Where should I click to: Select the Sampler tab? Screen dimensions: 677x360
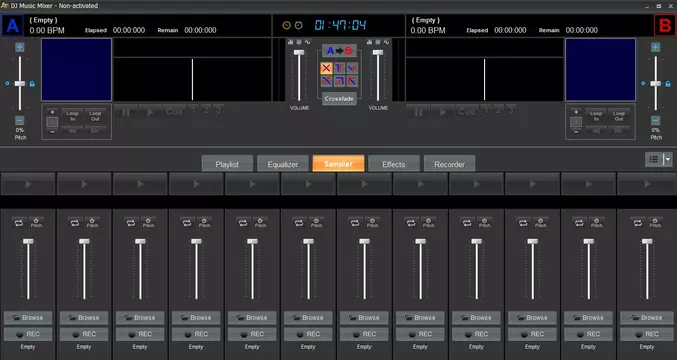338,164
